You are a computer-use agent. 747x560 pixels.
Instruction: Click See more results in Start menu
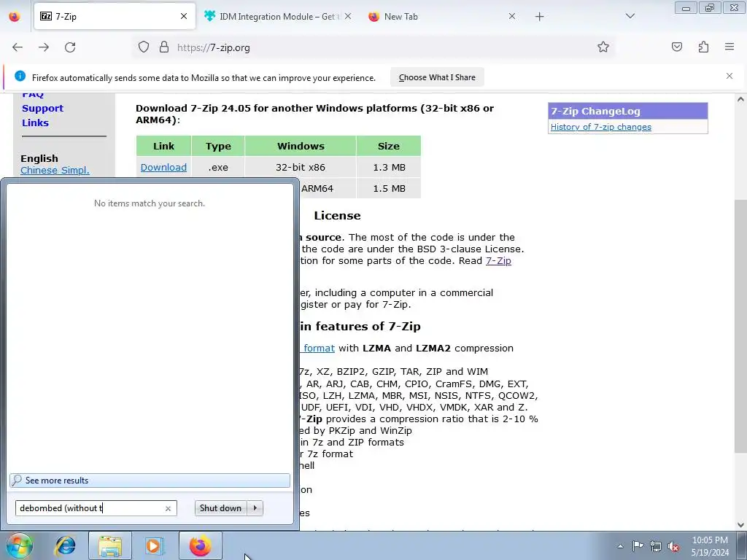[150, 481]
